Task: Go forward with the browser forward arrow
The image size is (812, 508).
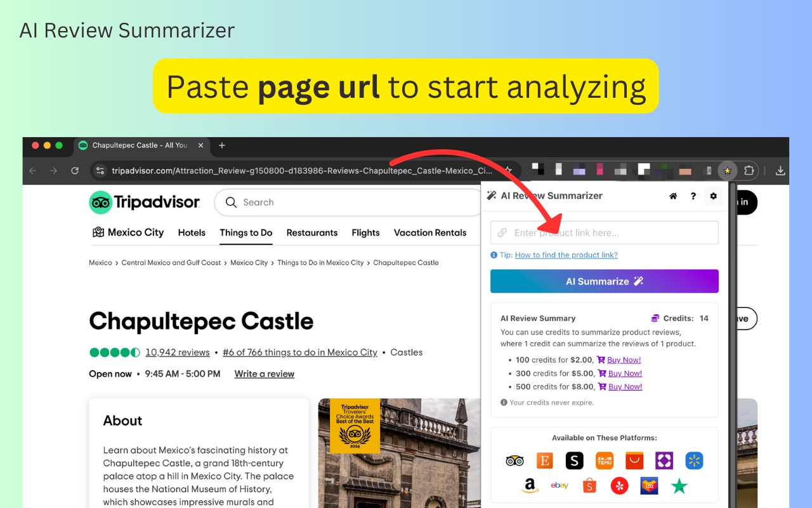Action: coord(54,171)
